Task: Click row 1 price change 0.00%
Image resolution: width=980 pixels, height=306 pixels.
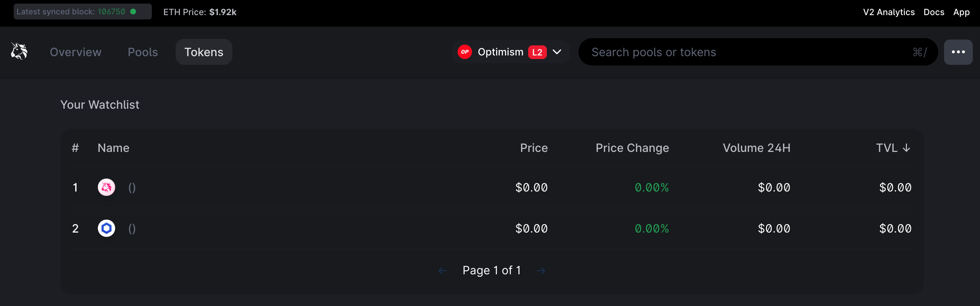Action: click(x=651, y=188)
